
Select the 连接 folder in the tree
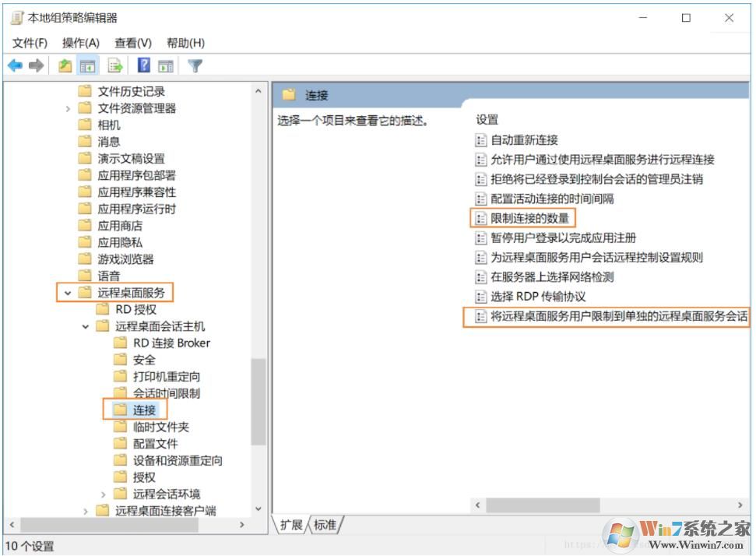[x=145, y=410]
